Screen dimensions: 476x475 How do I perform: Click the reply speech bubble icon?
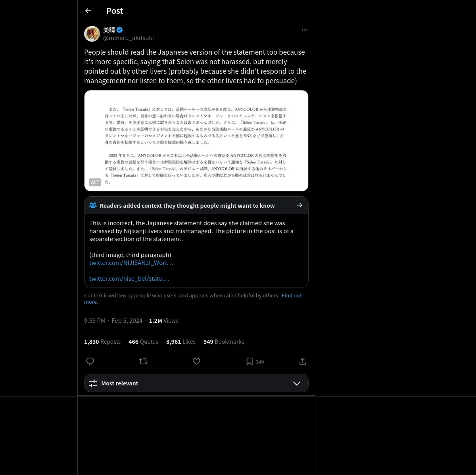click(x=90, y=361)
